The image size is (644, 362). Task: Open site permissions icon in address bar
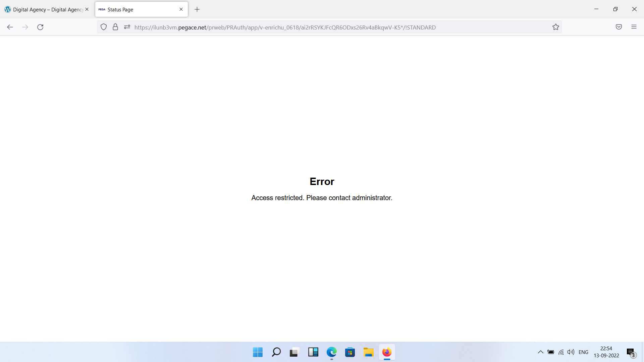[x=127, y=27]
